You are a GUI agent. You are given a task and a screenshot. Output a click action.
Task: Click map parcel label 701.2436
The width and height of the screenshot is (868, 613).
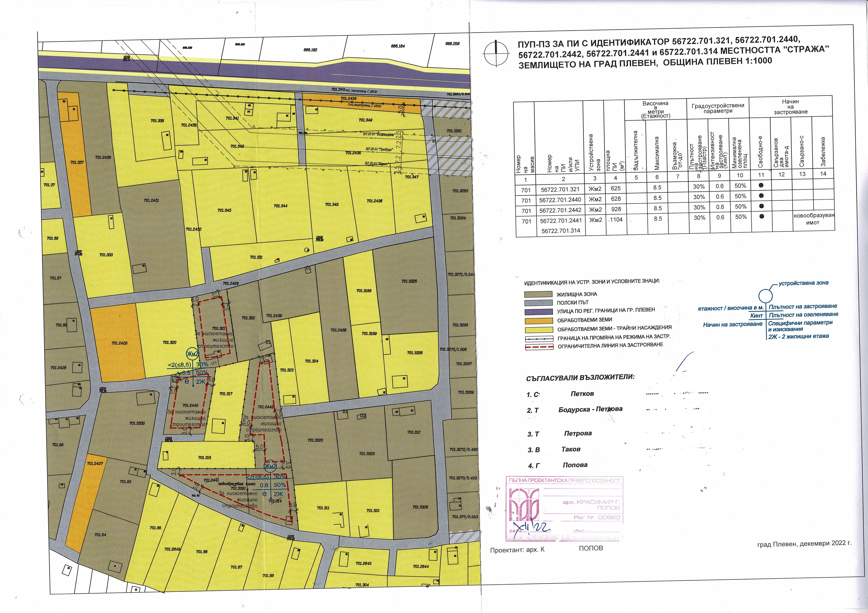[375, 201]
